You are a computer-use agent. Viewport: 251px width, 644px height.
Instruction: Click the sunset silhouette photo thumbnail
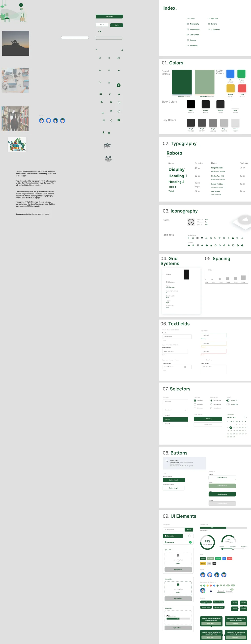16,43
